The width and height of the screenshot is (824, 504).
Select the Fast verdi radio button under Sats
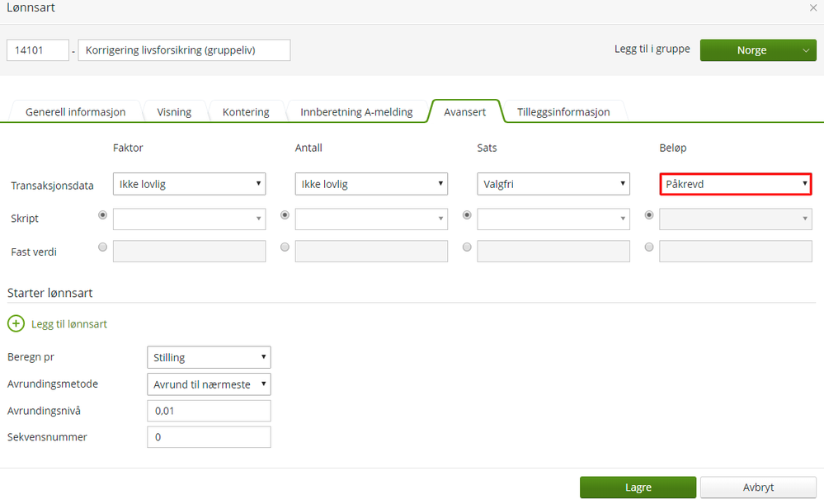click(468, 247)
